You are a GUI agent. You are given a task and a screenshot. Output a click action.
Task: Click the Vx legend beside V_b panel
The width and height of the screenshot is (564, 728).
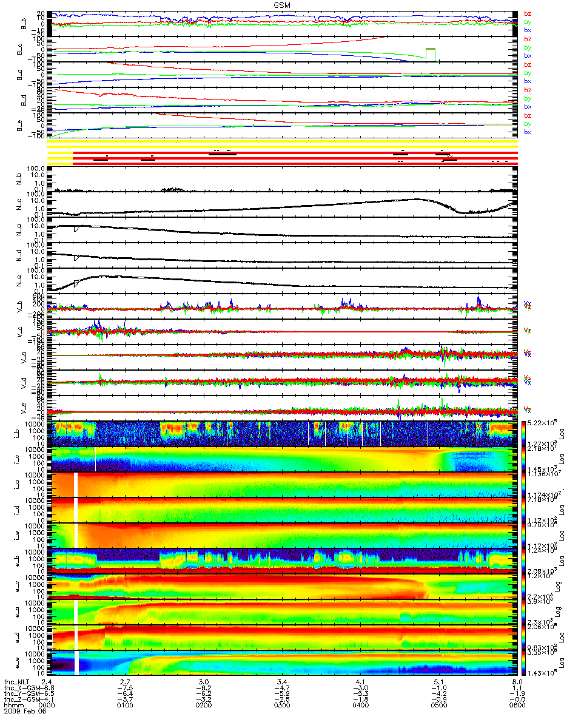pyautogui.click(x=528, y=303)
